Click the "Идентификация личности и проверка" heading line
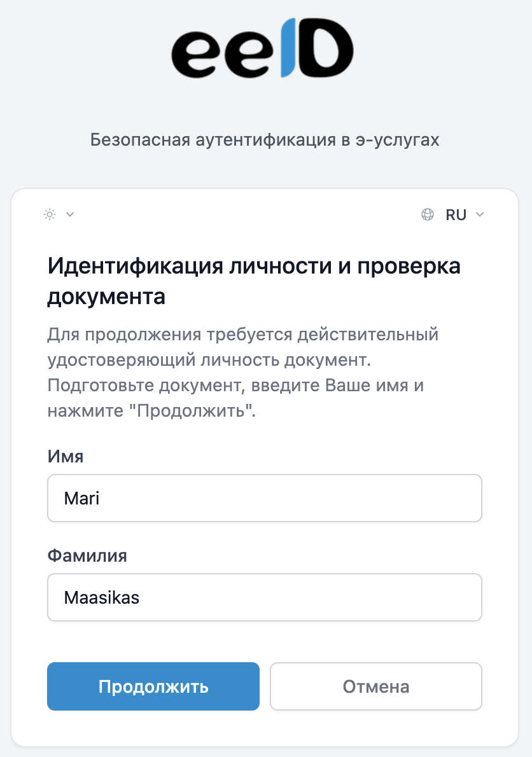This screenshot has width=532, height=757. pyautogui.click(x=254, y=266)
